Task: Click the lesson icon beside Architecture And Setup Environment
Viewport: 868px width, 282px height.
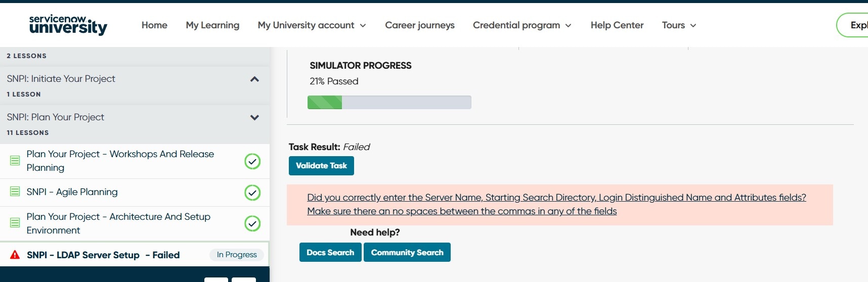Action: 15,223
